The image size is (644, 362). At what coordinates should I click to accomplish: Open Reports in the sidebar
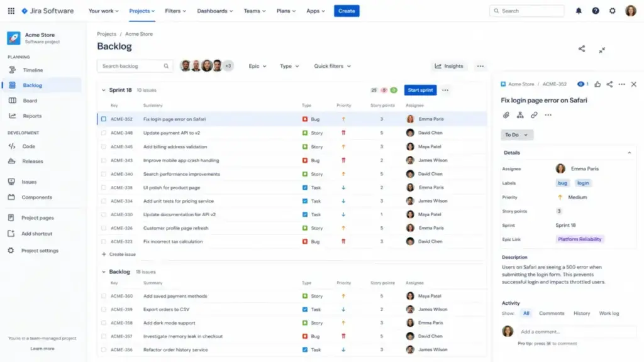32,116
